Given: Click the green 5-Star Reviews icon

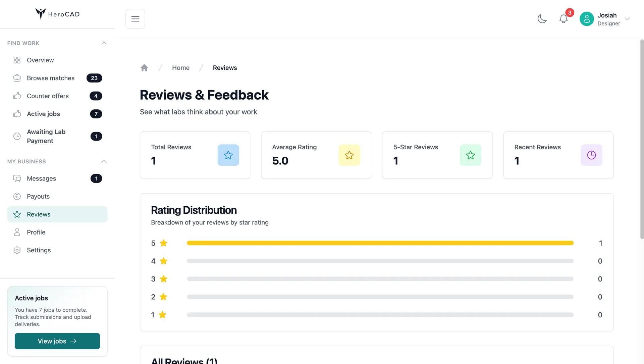Looking at the screenshot, I should [x=470, y=155].
